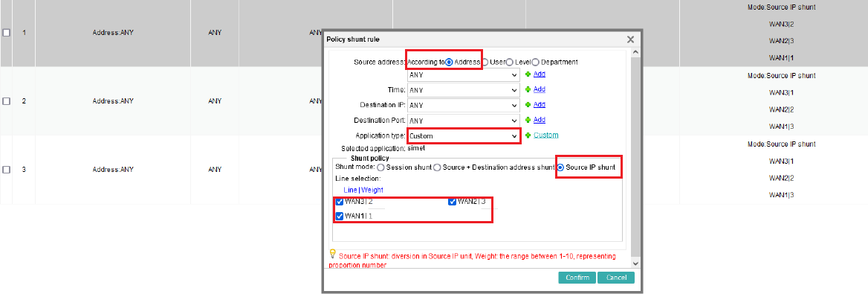Click the Cancel button

pos(616,278)
